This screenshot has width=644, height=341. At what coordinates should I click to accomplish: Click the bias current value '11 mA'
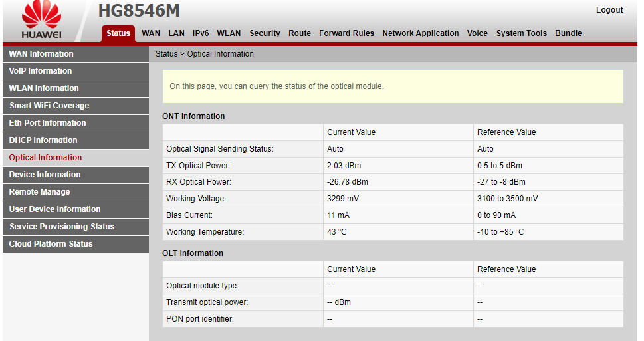click(x=338, y=215)
